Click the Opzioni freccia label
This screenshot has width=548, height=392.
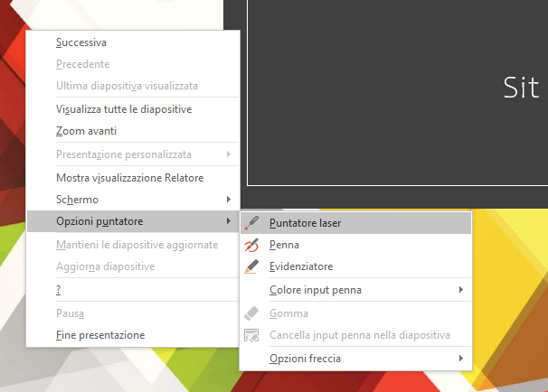pos(305,359)
